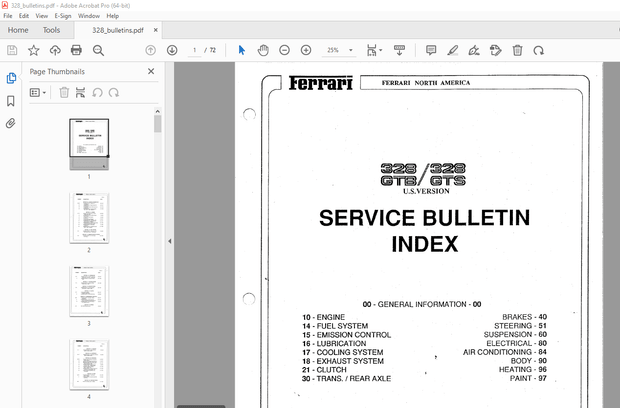
Task: Switch to the Tools tab
Action: coord(51,30)
